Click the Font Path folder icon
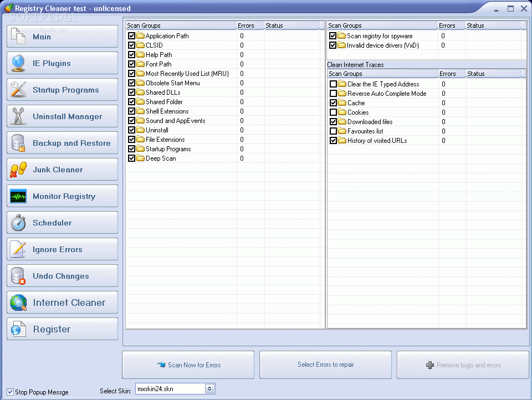 [x=140, y=64]
